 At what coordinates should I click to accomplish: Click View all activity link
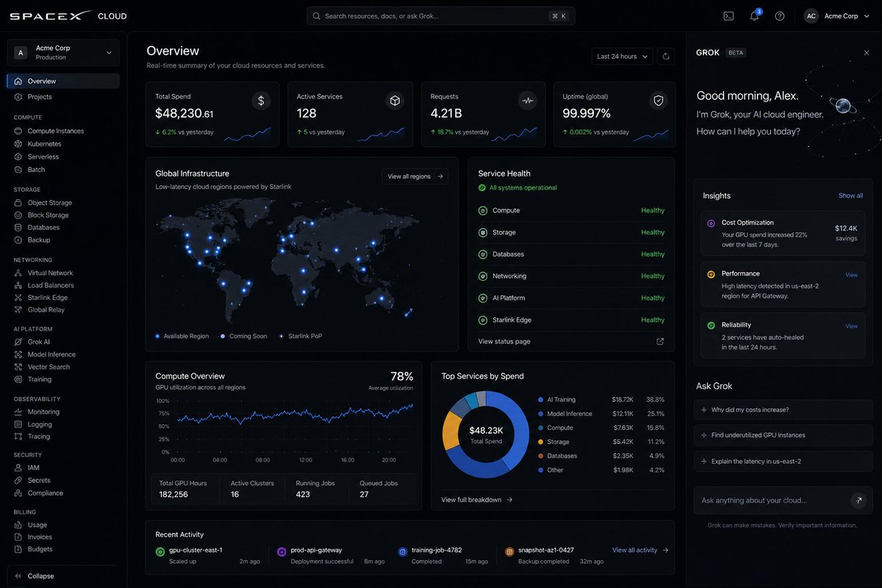tap(640, 550)
